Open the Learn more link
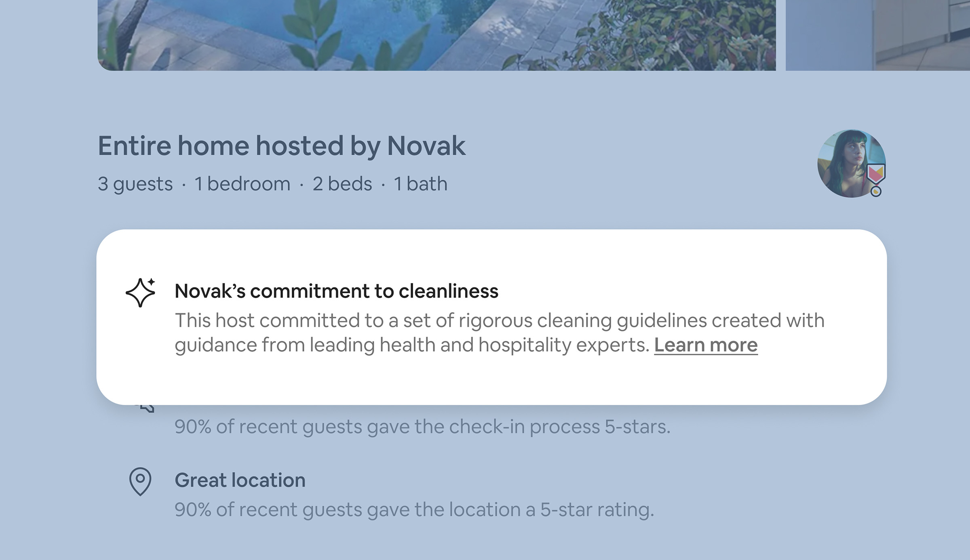 coord(706,345)
